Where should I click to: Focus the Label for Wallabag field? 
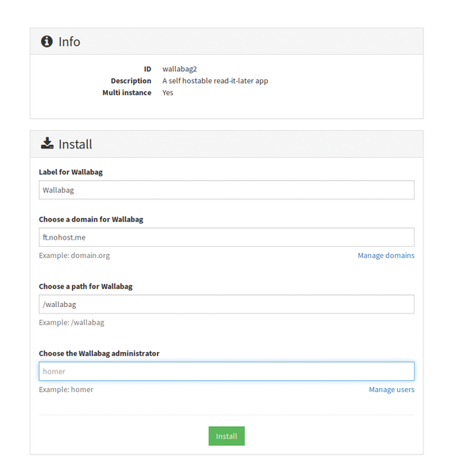pyautogui.click(x=226, y=190)
